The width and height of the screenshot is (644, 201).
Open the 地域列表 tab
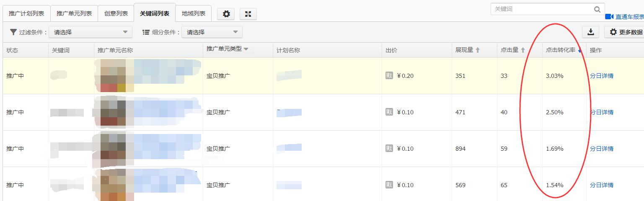(x=194, y=13)
